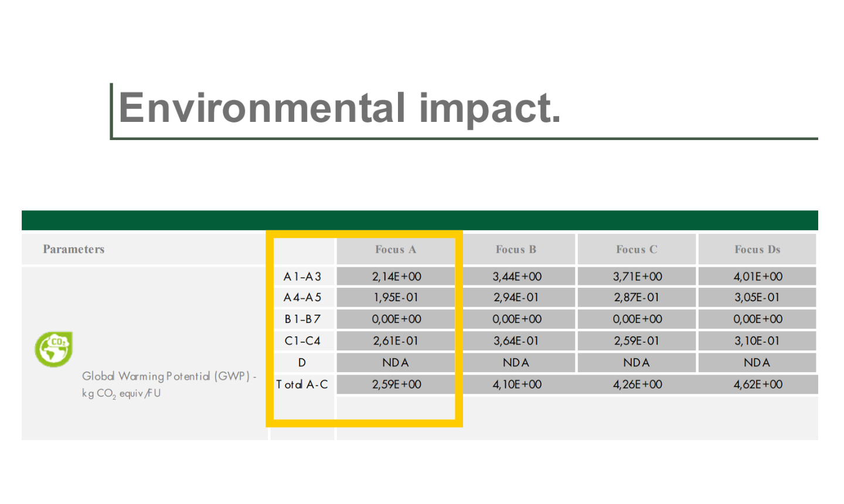
Task: Select value 2,87E-01 in Focus C
Action: coord(637,298)
